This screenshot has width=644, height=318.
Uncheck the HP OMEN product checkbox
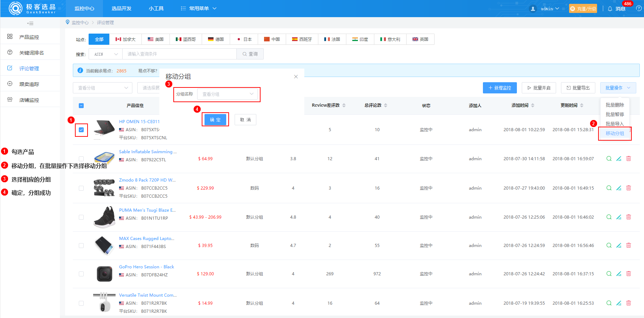click(81, 130)
